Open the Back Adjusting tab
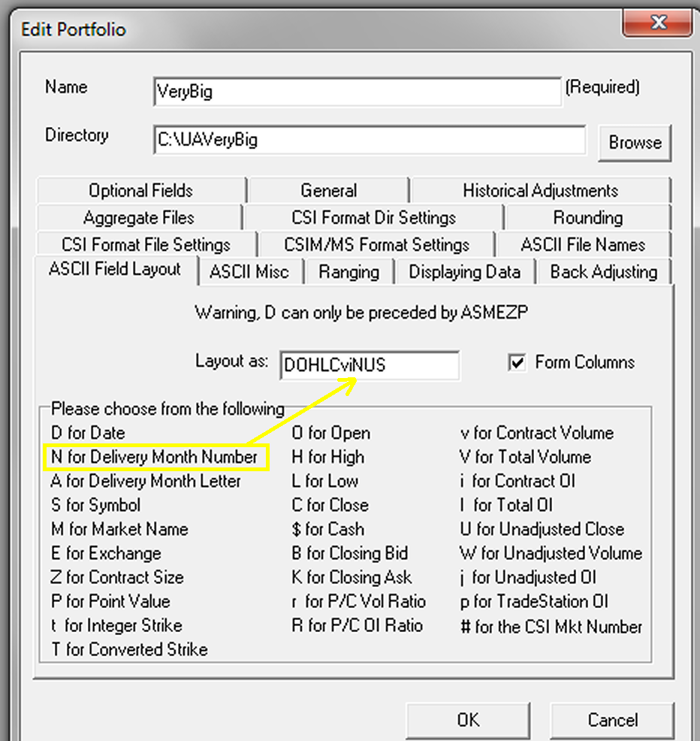 pyautogui.click(x=604, y=271)
